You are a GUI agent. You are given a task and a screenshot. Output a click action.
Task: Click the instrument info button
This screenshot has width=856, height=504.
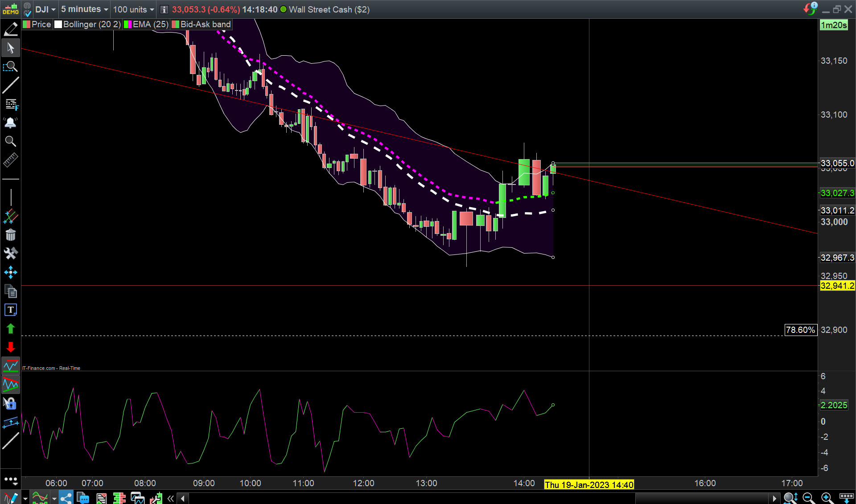click(164, 9)
